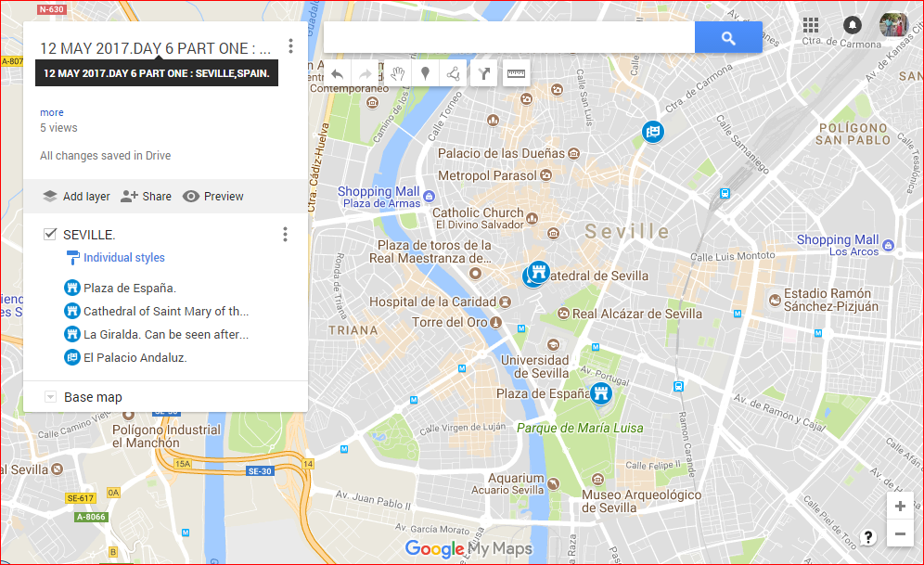Click Torre del Oro monument icon
This screenshot has width=924, height=565.
click(496, 322)
